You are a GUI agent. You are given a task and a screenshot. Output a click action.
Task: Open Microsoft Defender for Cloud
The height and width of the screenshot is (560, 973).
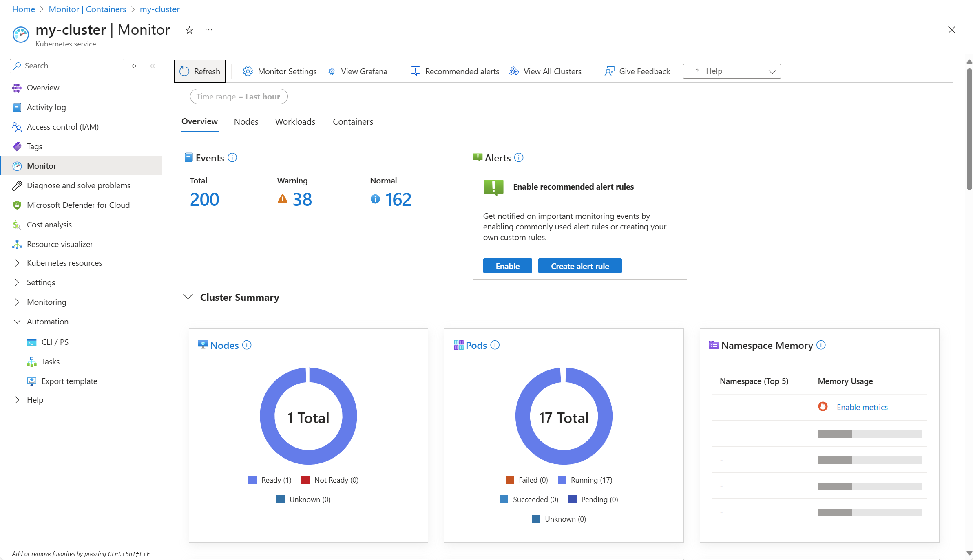click(78, 205)
